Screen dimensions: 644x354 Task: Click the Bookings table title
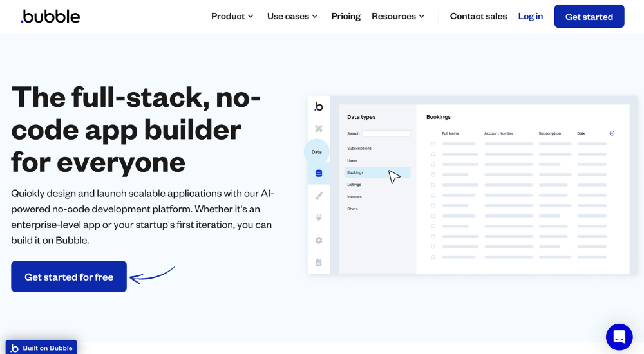(x=438, y=117)
